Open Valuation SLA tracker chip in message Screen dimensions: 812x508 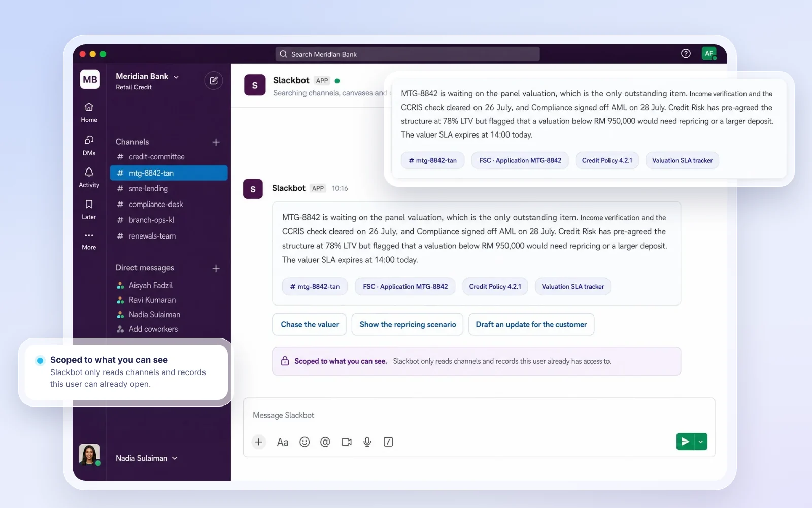[573, 286]
